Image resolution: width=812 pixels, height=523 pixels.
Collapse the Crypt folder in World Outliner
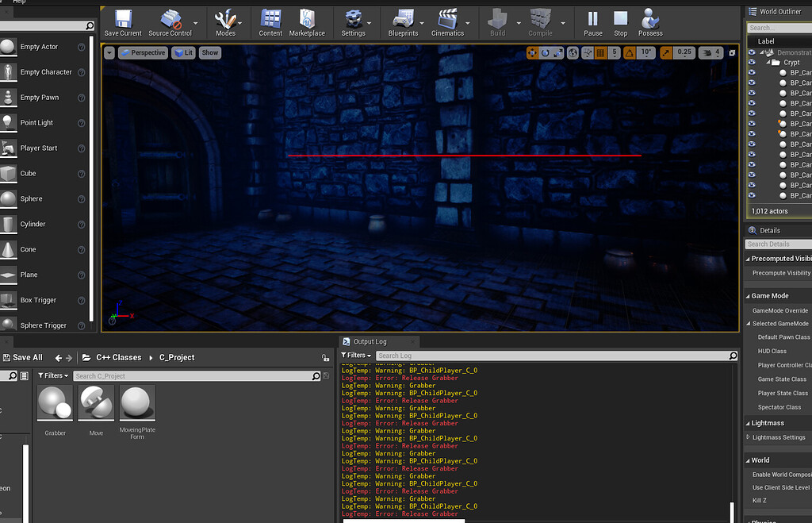tap(768, 62)
